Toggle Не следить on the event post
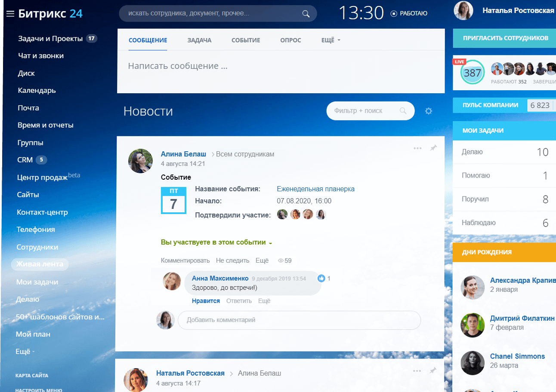556x392 pixels. (x=233, y=260)
